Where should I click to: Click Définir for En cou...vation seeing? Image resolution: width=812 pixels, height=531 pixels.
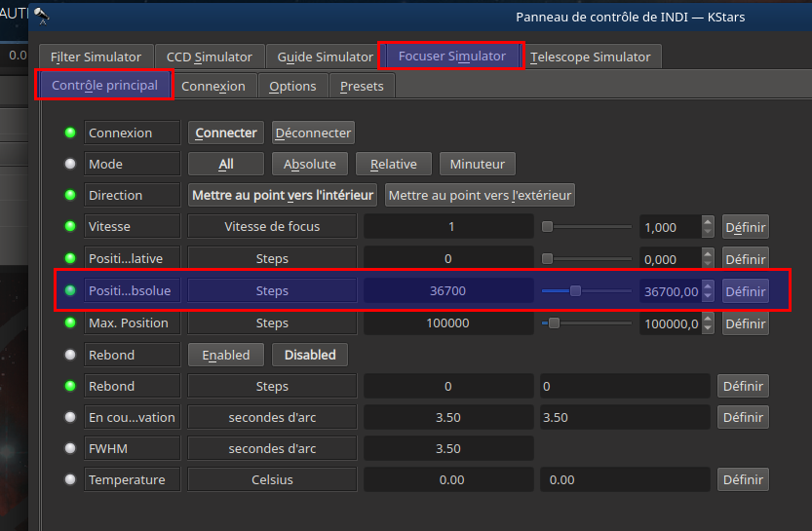coord(743,417)
